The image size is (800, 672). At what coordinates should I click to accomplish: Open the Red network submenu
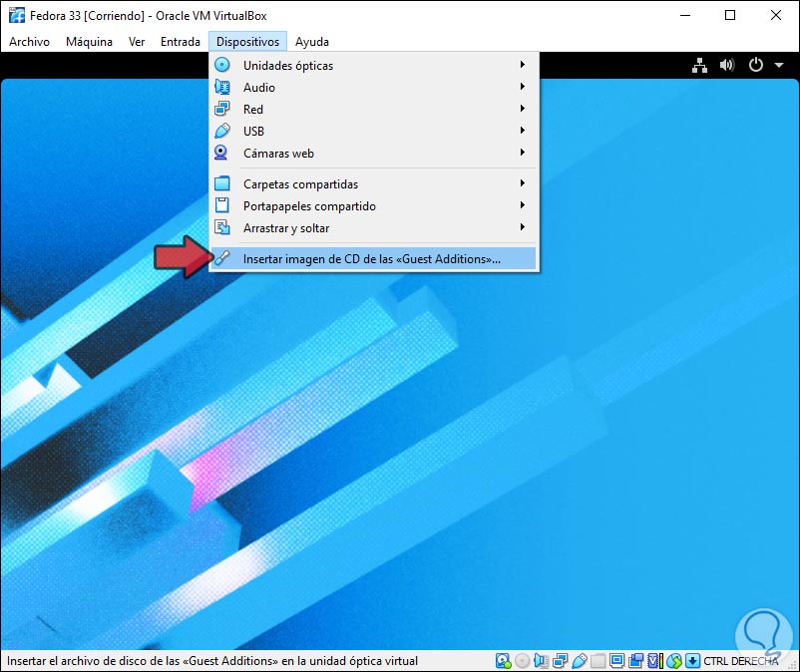[x=373, y=109]
